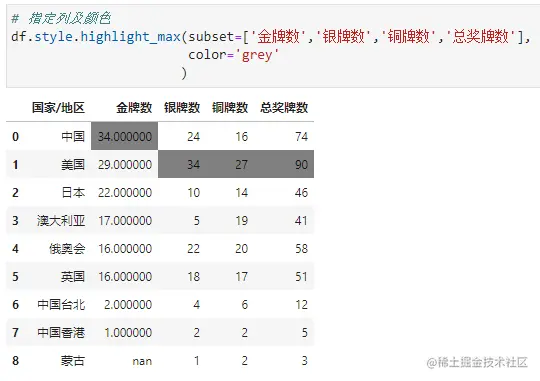Viewport: 540px width, 381px height.
Task: Click the silver value 22 for 俄奥会
Action: point(194,248)
